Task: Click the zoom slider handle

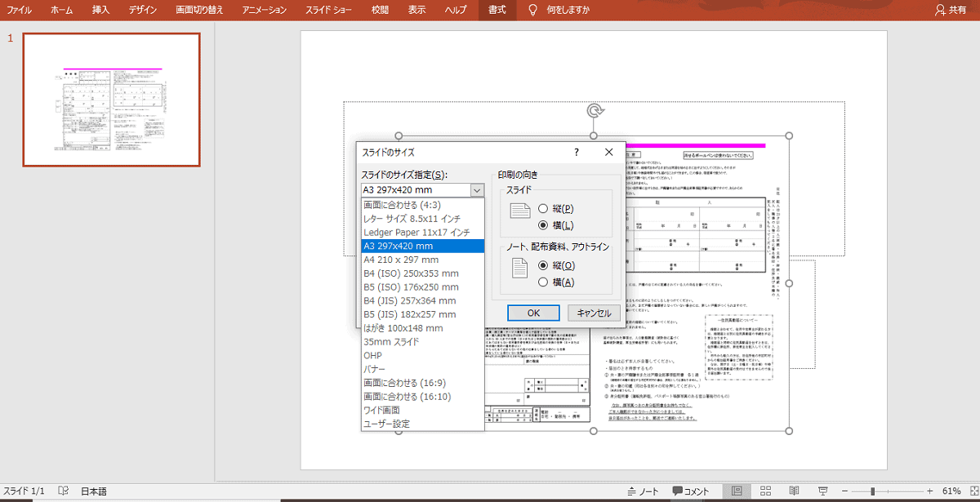Action: point(873,491)
